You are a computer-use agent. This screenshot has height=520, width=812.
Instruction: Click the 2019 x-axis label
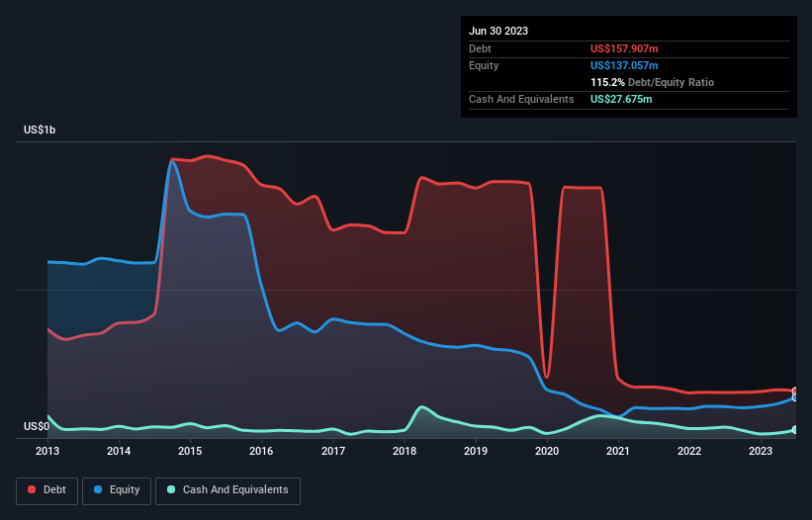(x=476, y=451)
